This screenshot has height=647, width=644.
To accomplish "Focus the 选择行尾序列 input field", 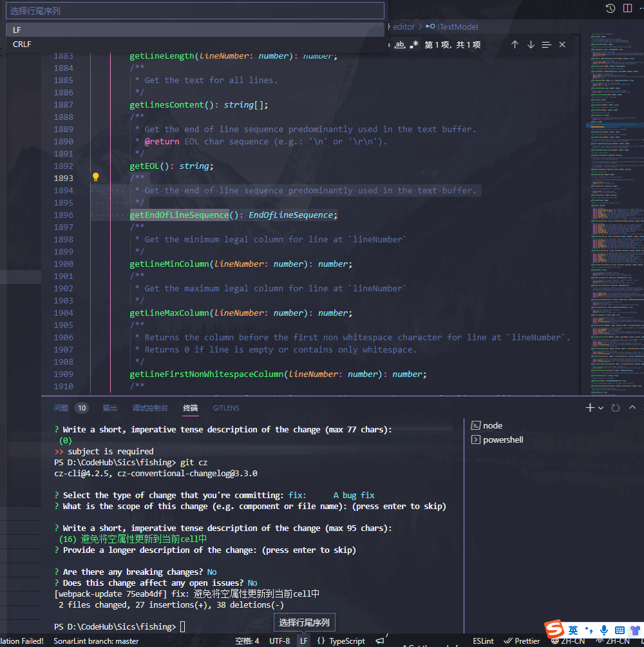I will click(x=195, y=11).
